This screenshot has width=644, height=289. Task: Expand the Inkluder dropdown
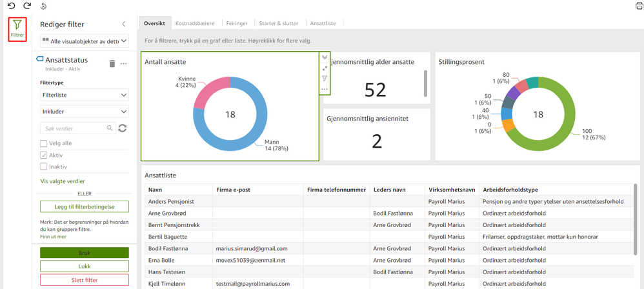click(x=84, y=112)
